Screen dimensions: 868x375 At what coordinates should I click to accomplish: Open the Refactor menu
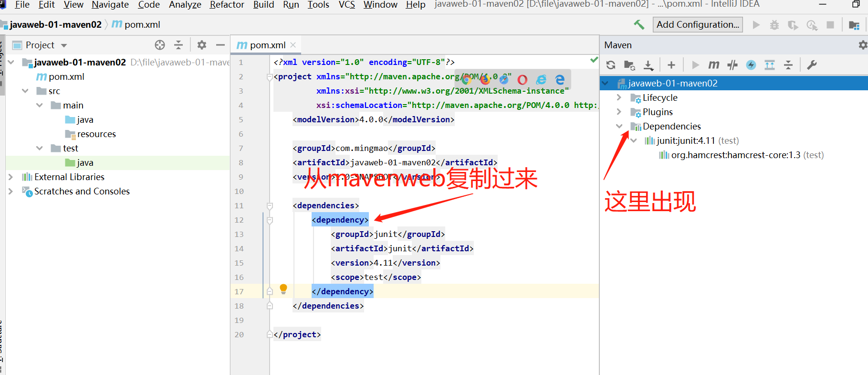[x=227, y=5]
